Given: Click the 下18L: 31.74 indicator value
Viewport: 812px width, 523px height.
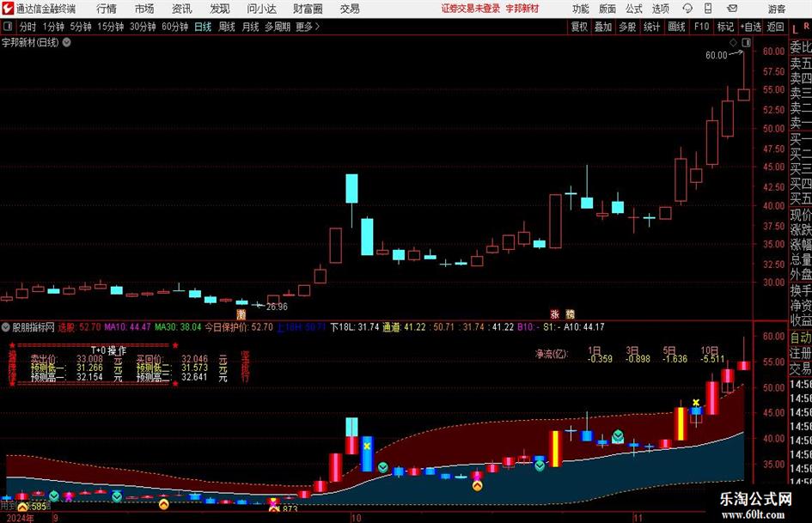Looking at the screenshot, I should (x=355, y=327).
